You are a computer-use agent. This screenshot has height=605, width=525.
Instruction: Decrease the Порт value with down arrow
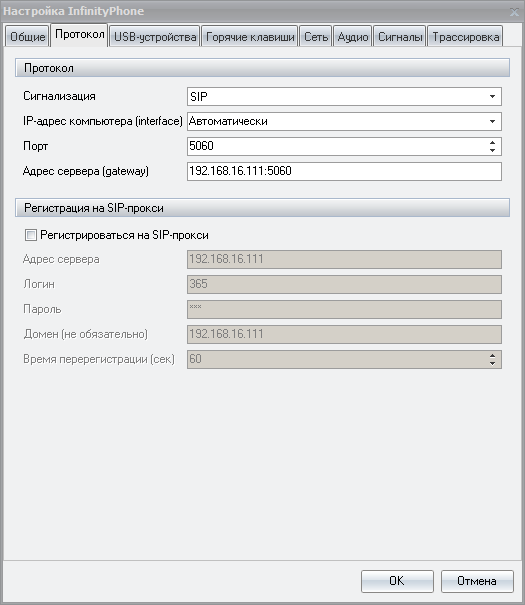(492, 150)
